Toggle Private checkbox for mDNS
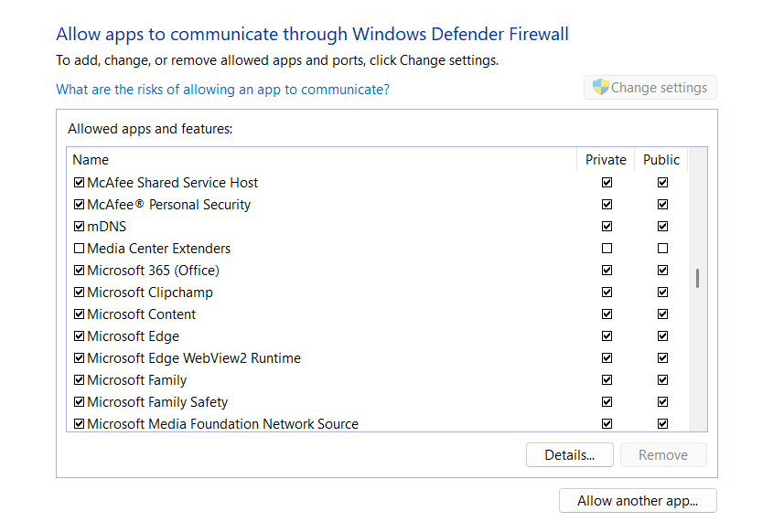The image size is (784, 532). tap(607, 227)
